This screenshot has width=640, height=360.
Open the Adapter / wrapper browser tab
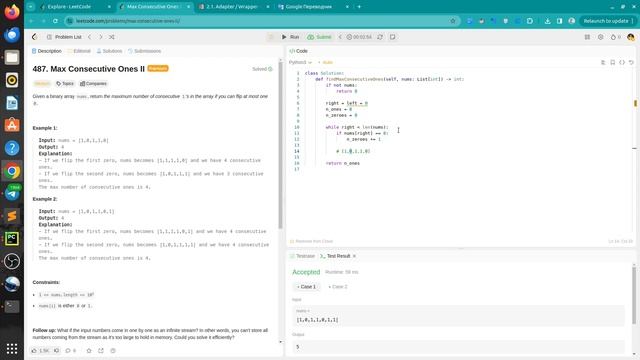coord(234,7)
